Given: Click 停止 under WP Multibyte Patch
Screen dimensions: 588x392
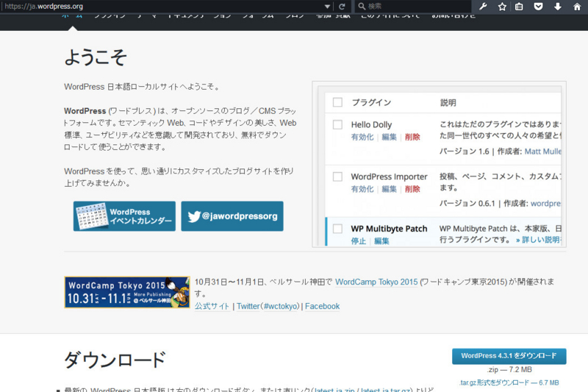Looking at the screenshot, I should 359,241.
